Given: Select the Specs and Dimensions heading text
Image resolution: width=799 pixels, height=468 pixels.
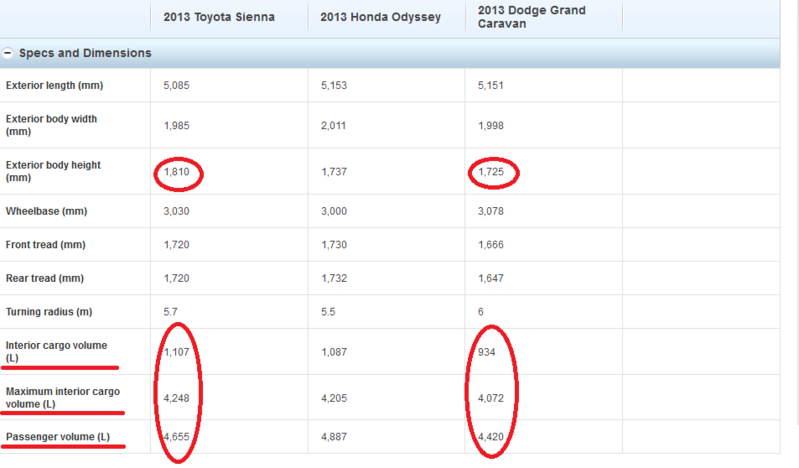Looking at the screenshot, I should click(x=85, y=53).
